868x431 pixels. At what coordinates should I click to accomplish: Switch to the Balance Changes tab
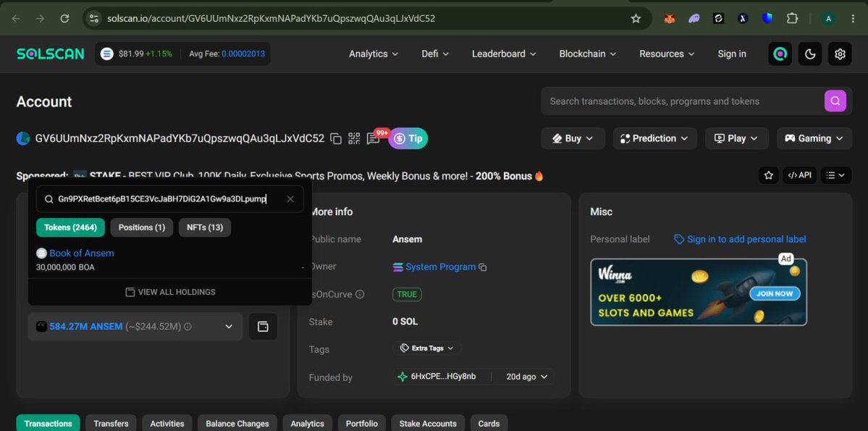click(237, 423)
